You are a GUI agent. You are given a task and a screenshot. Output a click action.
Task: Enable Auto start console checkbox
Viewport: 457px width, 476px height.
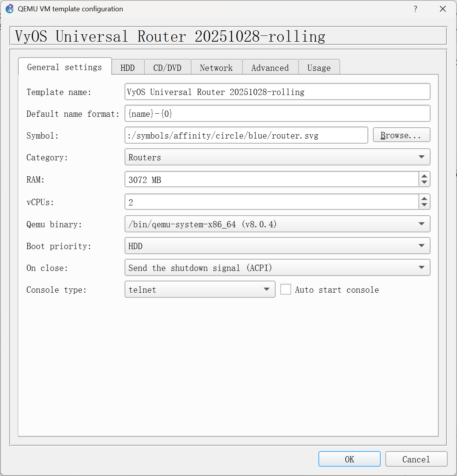coord(286,290)
